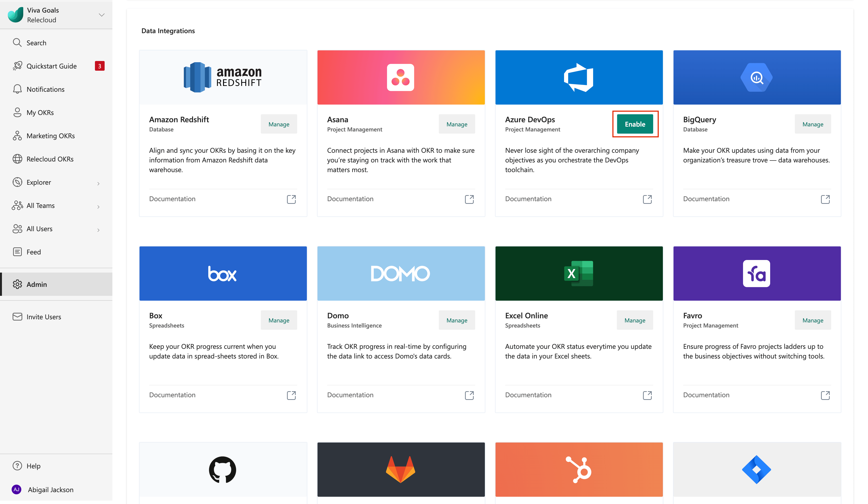Viewport: 868px width, 504px height.
Task: Open Relecloud OKRs globe icon
Action: (x=17, y=159)
